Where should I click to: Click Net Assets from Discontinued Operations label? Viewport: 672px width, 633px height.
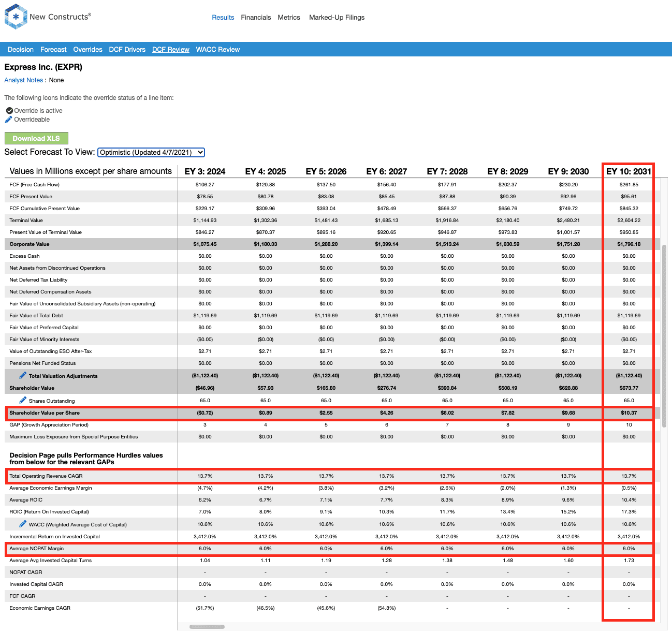pos(57,268)
